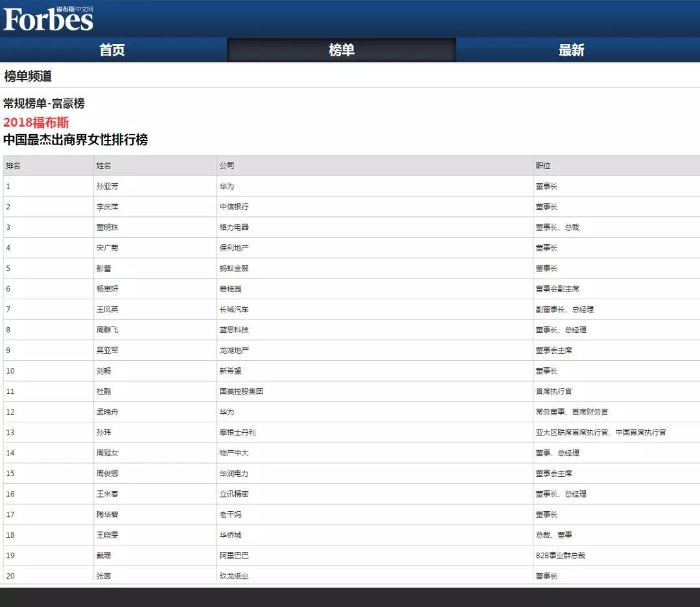
Task: Select the name 王晓雯
Action: tap(107, 535)
